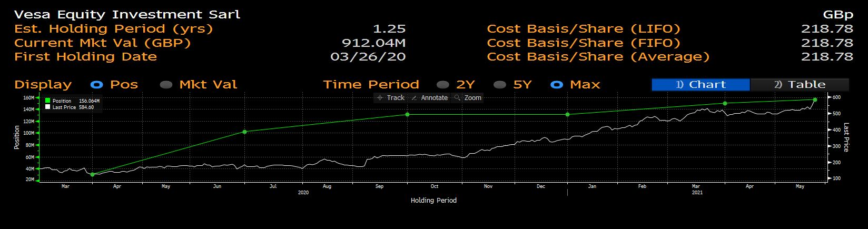
Task: Activate the Annotate pencil tool
Action: (x=429, y=98)
